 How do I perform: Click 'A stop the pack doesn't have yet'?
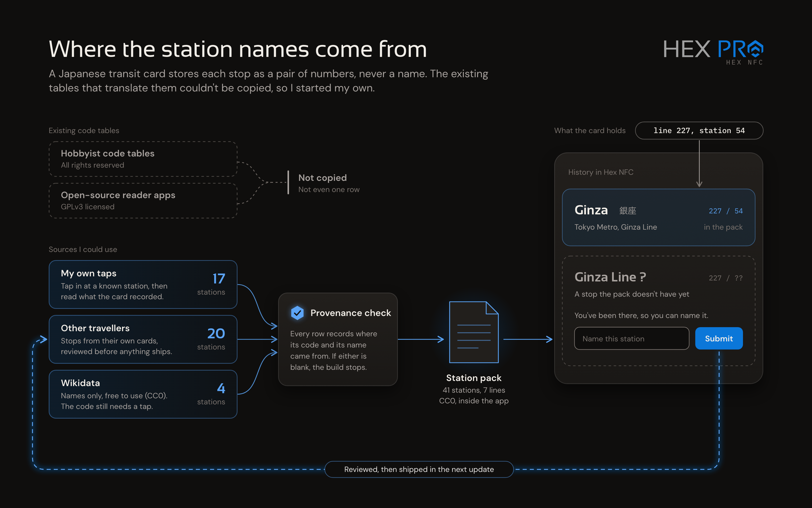pos(632,294)
